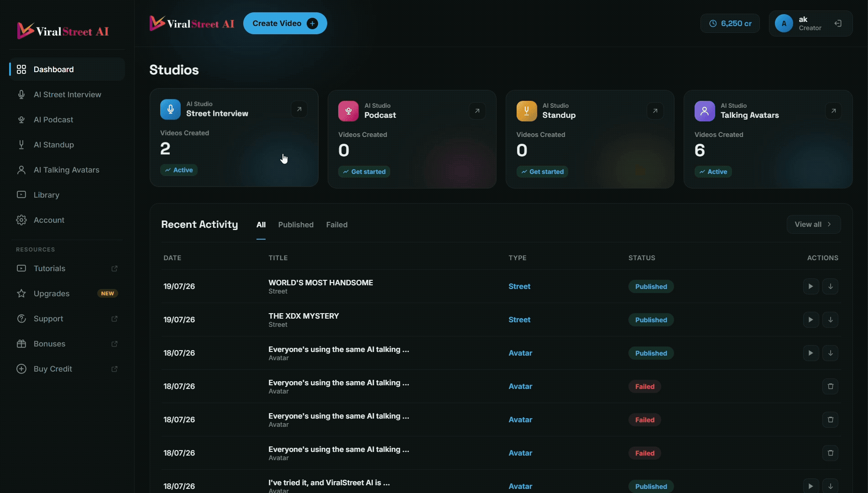The width and height of the screenshot is (868, 493).
Task: Click ViralStreet AI logo in the sidebar
Action: (63, 31)
